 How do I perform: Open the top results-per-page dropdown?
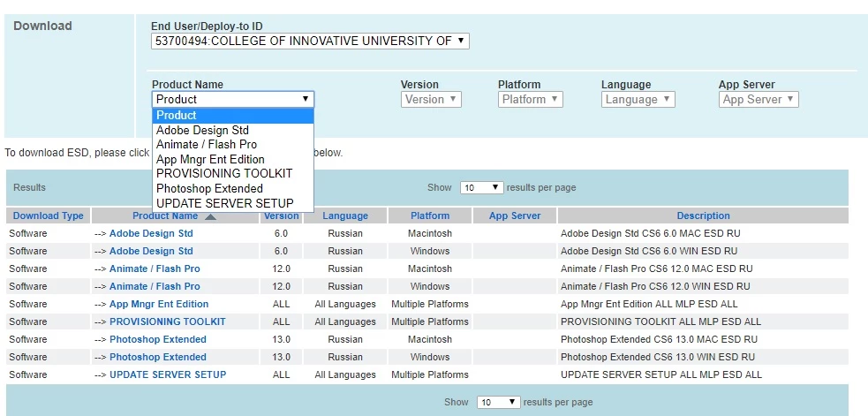point(481,187)
